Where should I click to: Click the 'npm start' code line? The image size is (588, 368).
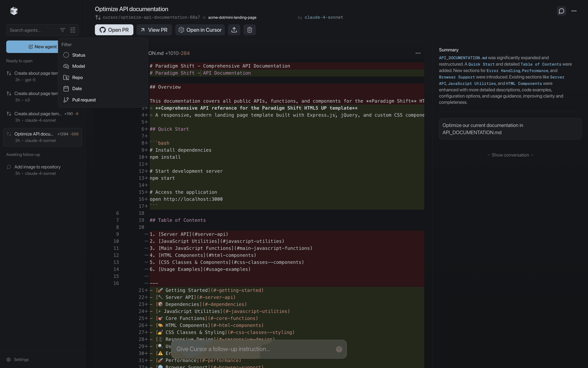(x=162, y=178)
